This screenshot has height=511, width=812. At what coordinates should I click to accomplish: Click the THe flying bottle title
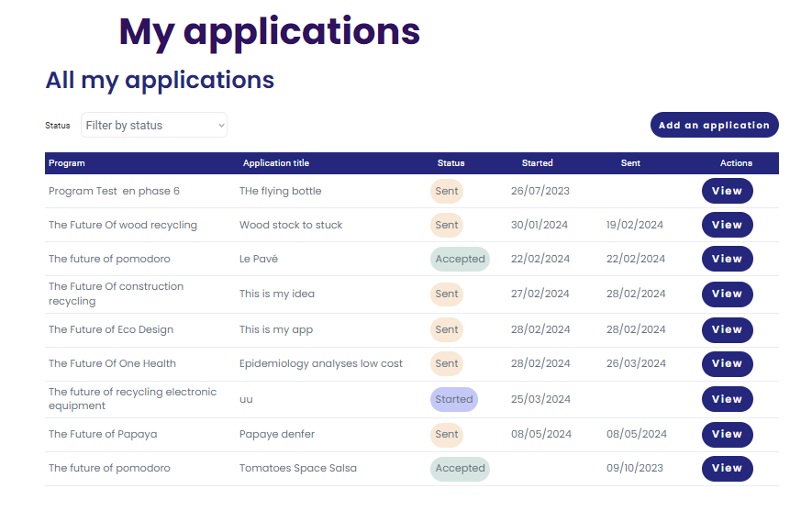pyautogui.click(x=280, y=191)
